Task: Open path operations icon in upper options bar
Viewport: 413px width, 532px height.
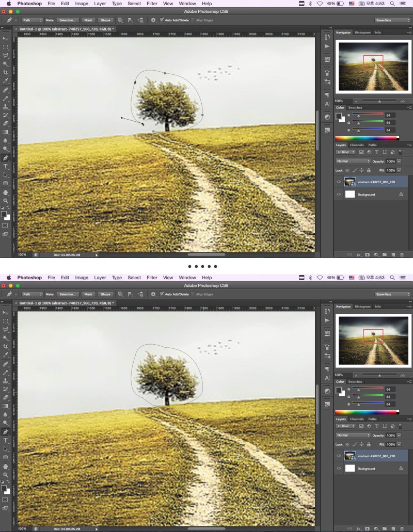Action: click(x=120, y=20)
